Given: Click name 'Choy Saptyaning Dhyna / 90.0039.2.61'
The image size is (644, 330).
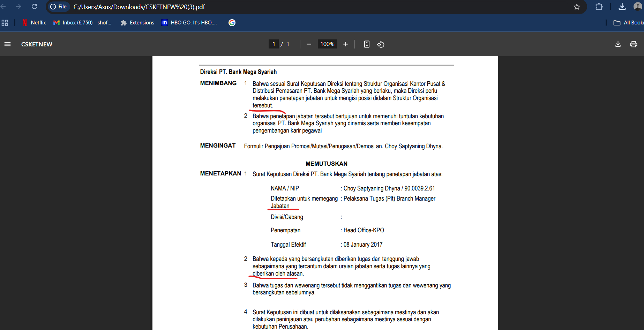Looking at the screenshot, I should pos(389,188).
